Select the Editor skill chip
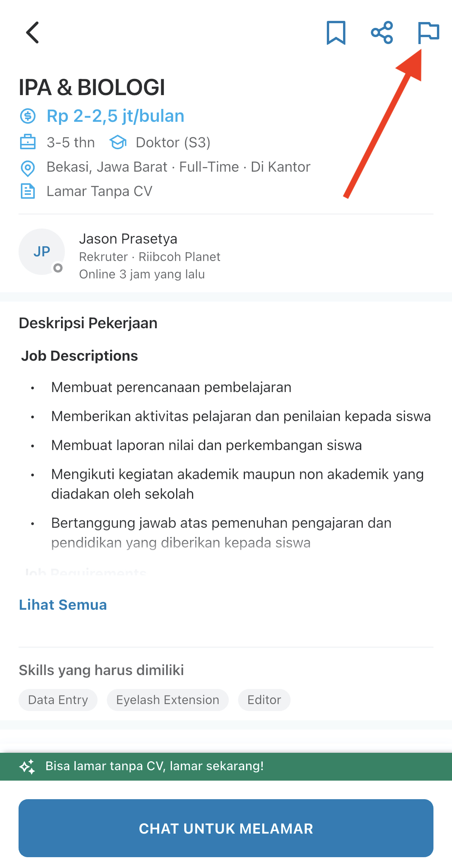Image resolution: width=452 pixels, height=868 pixels. coord(264,700)
